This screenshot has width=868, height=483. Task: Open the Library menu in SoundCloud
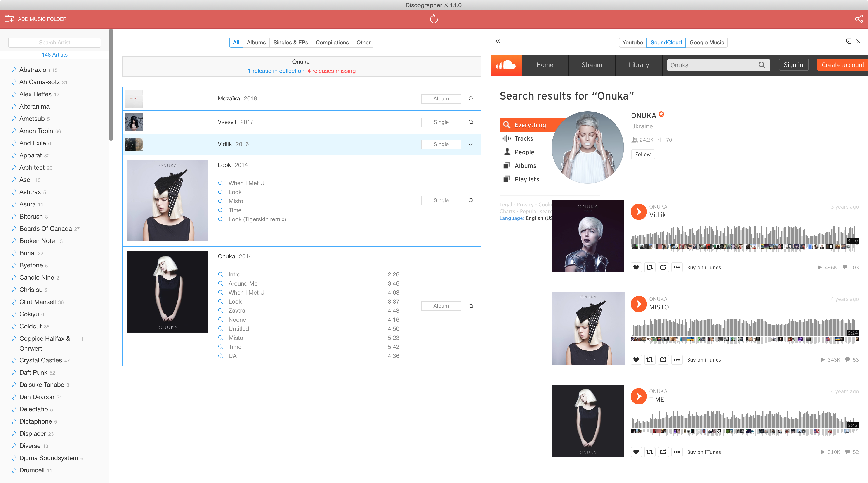(x=639, y=65)
